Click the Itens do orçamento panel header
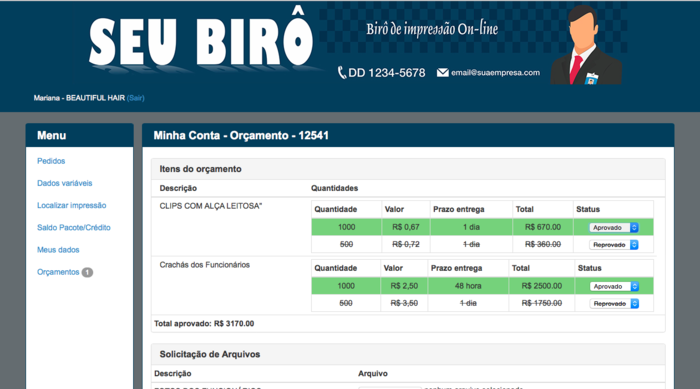 pos(408,169)
